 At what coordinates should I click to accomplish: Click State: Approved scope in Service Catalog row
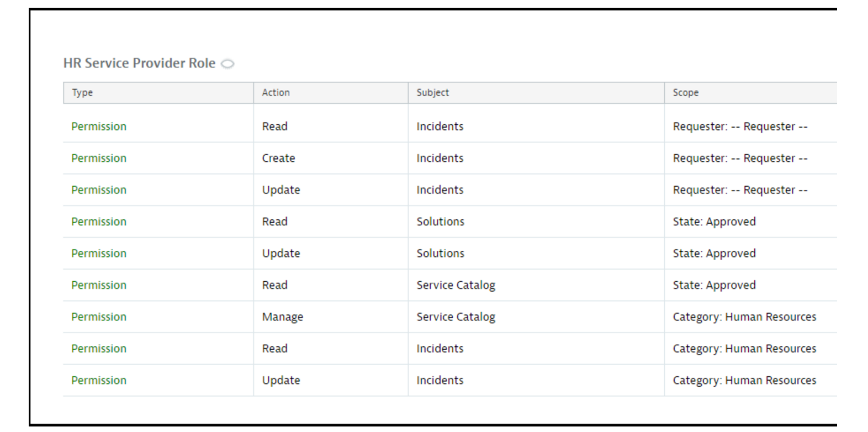coord(714,286)
